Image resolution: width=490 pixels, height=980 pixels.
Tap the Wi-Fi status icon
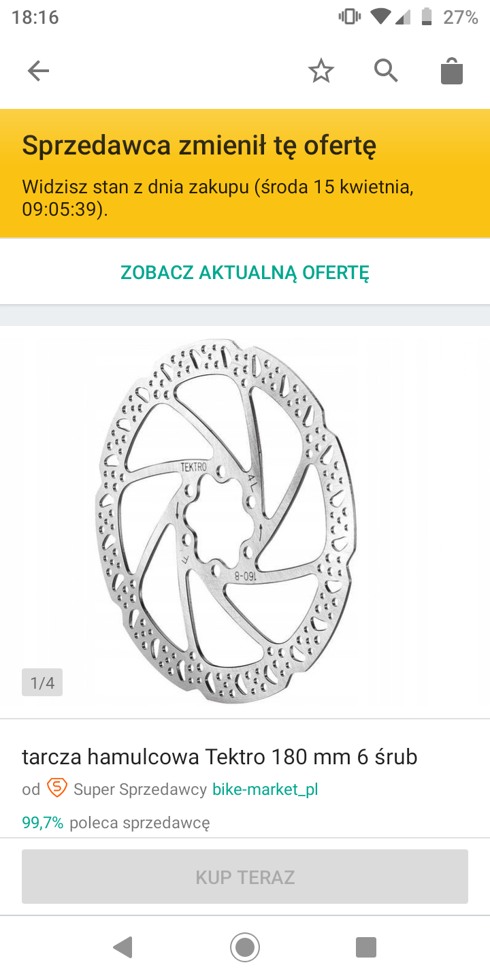(x=381, y=17)
